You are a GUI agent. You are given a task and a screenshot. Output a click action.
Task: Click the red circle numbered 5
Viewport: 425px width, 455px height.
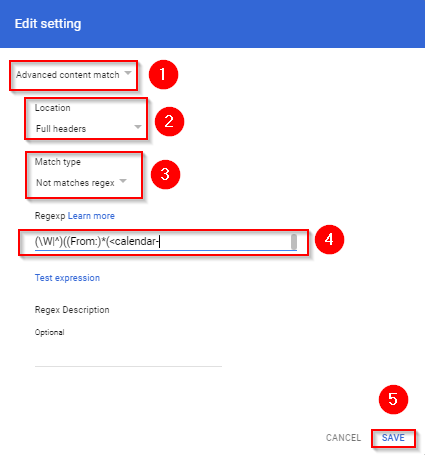393,399
